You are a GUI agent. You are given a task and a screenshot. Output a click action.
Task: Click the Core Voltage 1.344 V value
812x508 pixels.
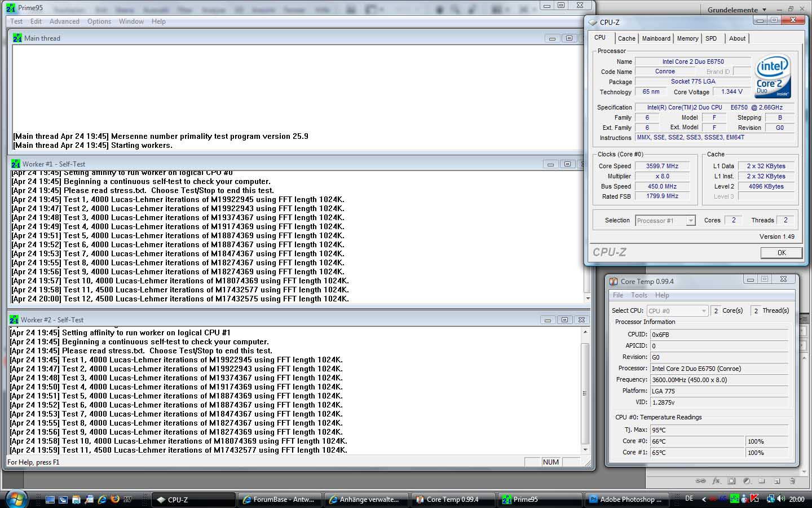pyautogui.click(x=732, y=91)
